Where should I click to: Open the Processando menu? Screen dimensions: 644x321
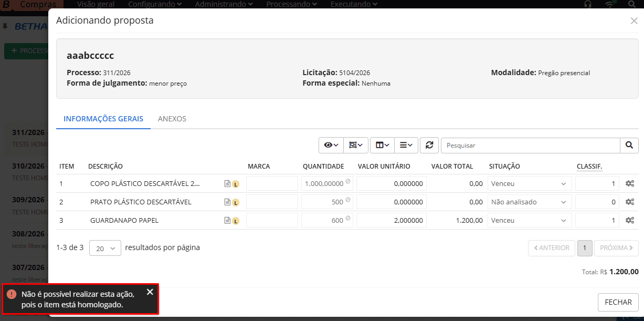click(291, 4)
